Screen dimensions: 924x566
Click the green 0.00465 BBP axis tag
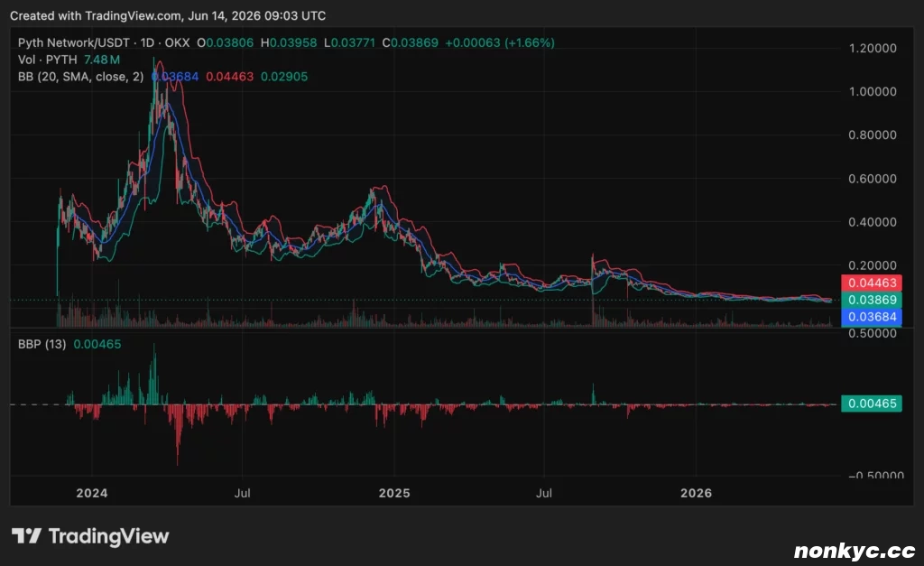click(871, 404)
